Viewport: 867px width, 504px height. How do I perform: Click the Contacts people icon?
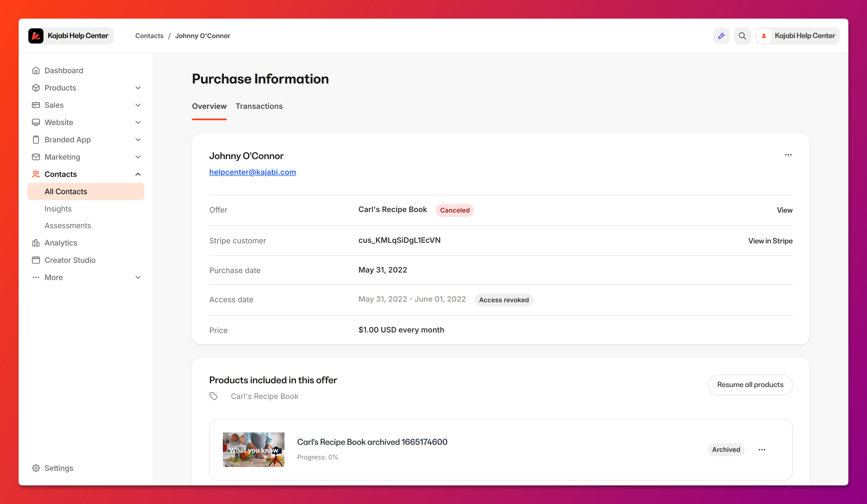(x=36, y=174)
